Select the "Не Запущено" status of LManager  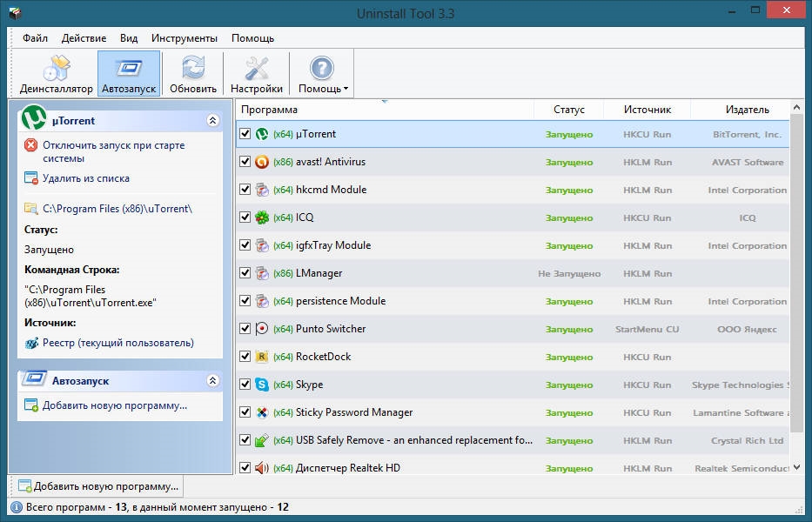pos(569,273)
